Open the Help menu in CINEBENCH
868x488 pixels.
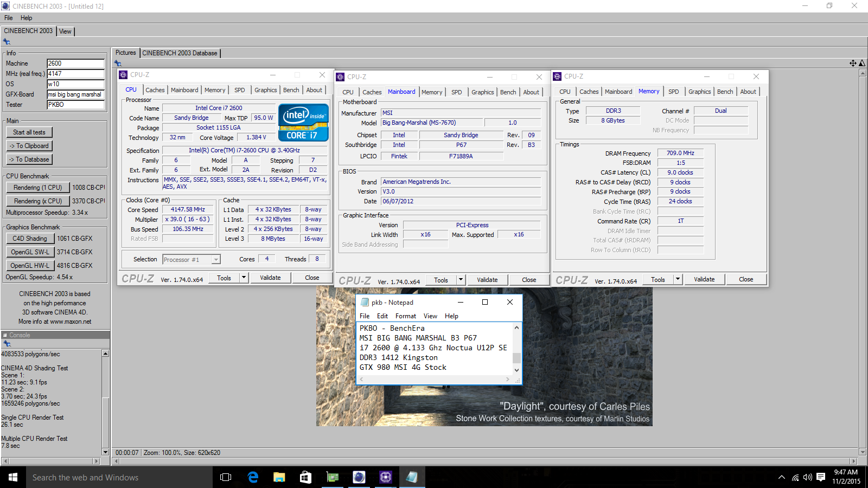(x=27, y=18)
